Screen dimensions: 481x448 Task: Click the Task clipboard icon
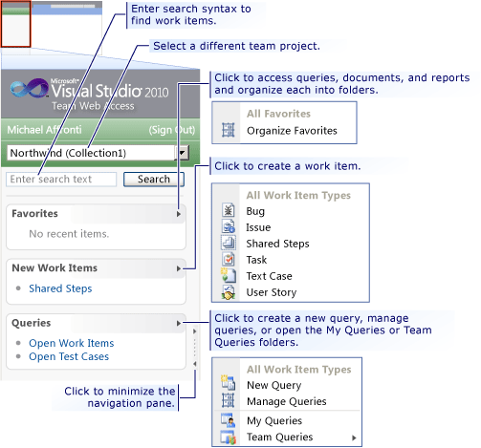[229, 259]
